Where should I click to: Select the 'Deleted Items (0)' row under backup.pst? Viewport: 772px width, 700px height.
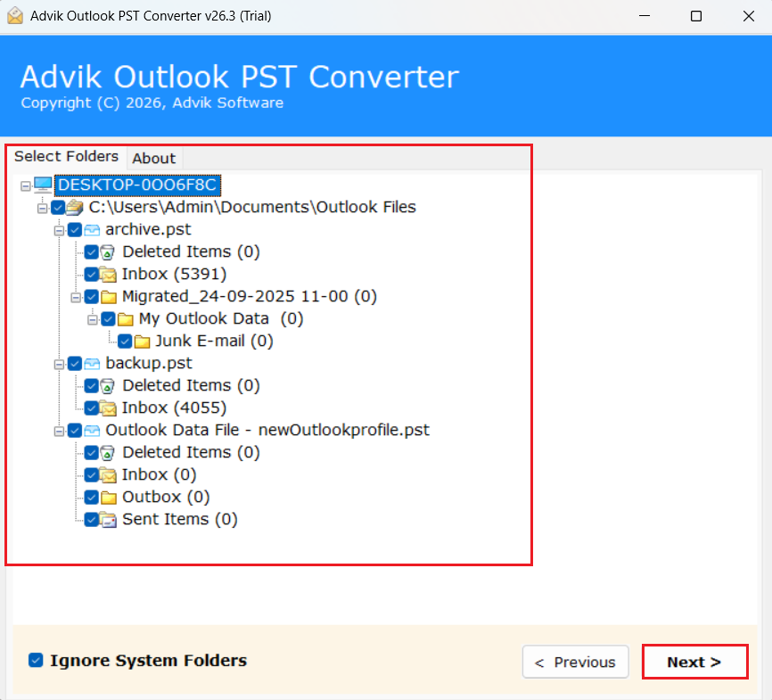[191, 386]
